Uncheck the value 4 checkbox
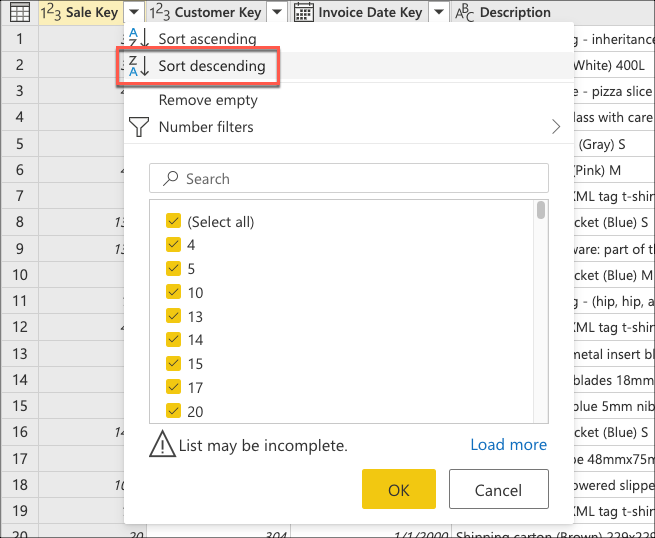The width and height of the screenshot is (655, 538). (x=173, y=244)
